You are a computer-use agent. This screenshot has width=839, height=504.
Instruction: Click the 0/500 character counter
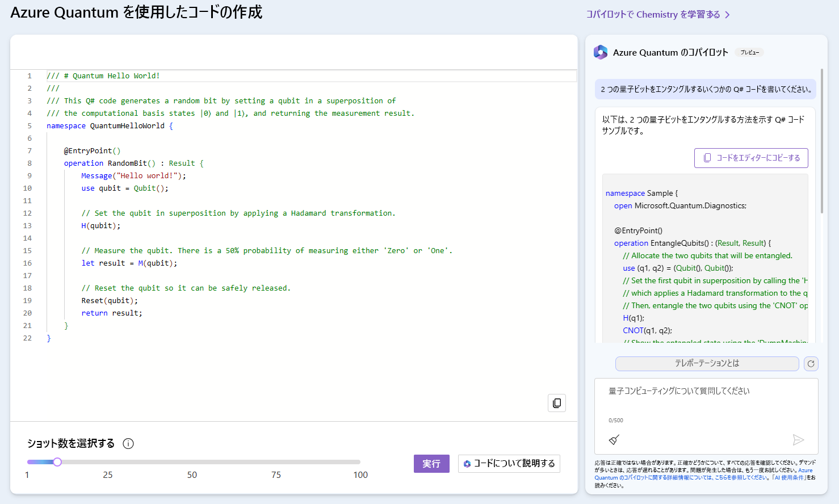(616, 421)
